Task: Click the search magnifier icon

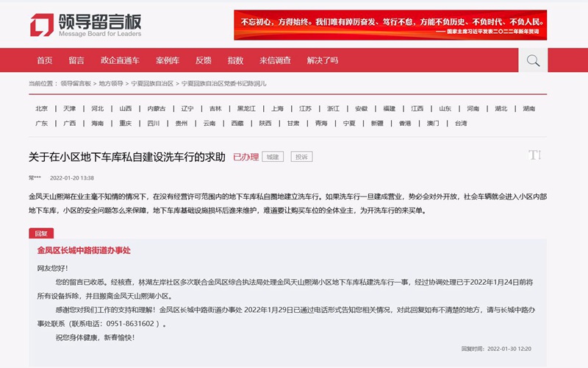Action: point(533,60)
